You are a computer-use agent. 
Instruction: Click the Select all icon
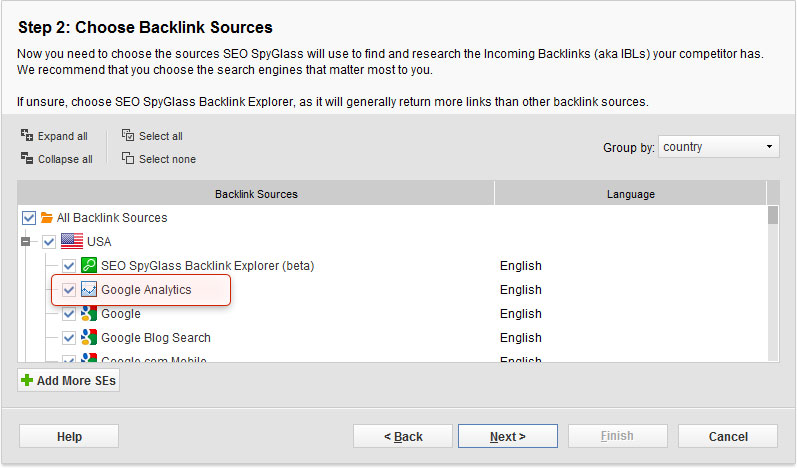[x=128, y=135]
